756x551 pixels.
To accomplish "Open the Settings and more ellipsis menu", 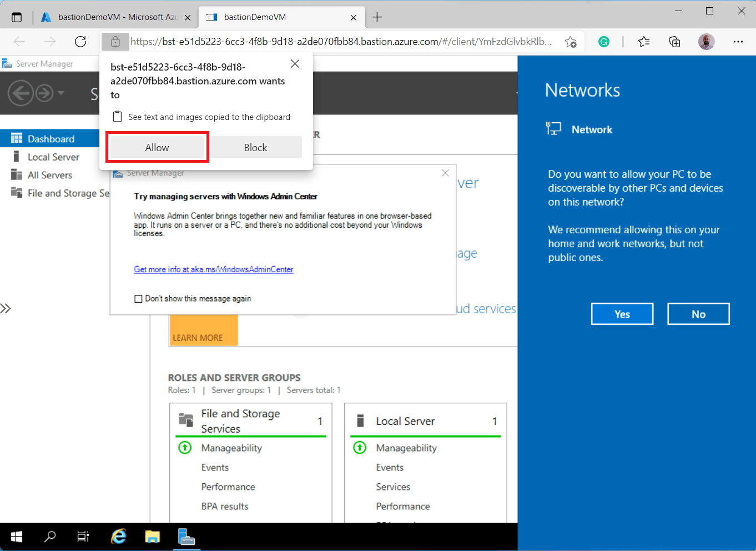I will click(x=739, y=42).
